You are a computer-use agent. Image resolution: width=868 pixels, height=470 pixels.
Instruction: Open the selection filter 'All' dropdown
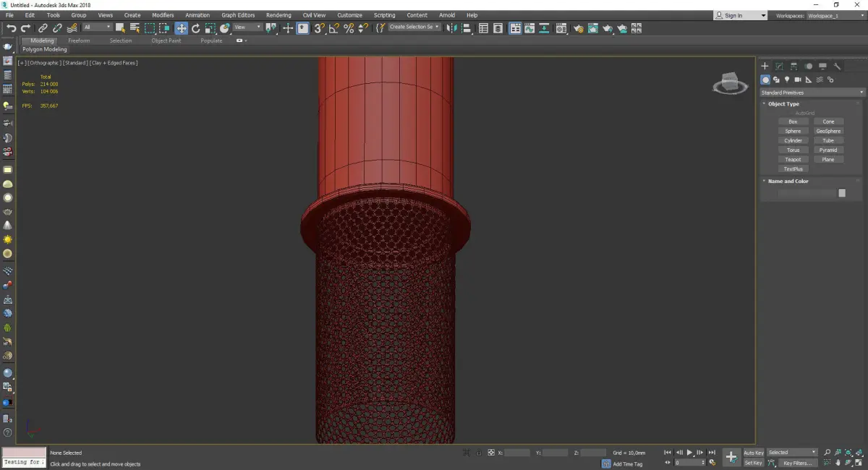point(97,27)
